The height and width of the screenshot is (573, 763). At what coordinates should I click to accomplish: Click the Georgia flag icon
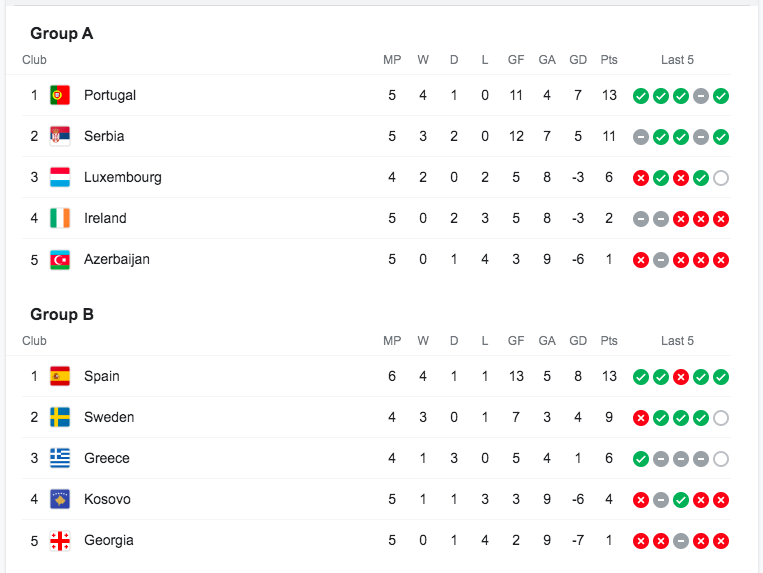60,540
